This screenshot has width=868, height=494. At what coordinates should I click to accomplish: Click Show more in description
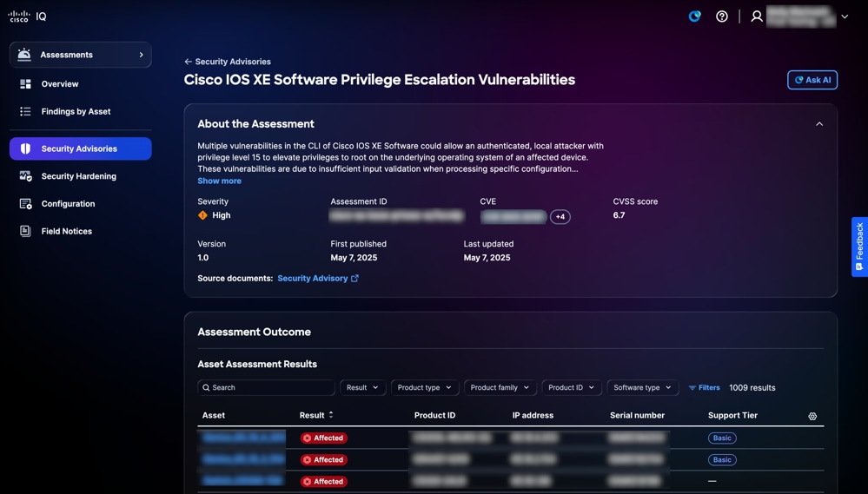[x=219, y=181]
